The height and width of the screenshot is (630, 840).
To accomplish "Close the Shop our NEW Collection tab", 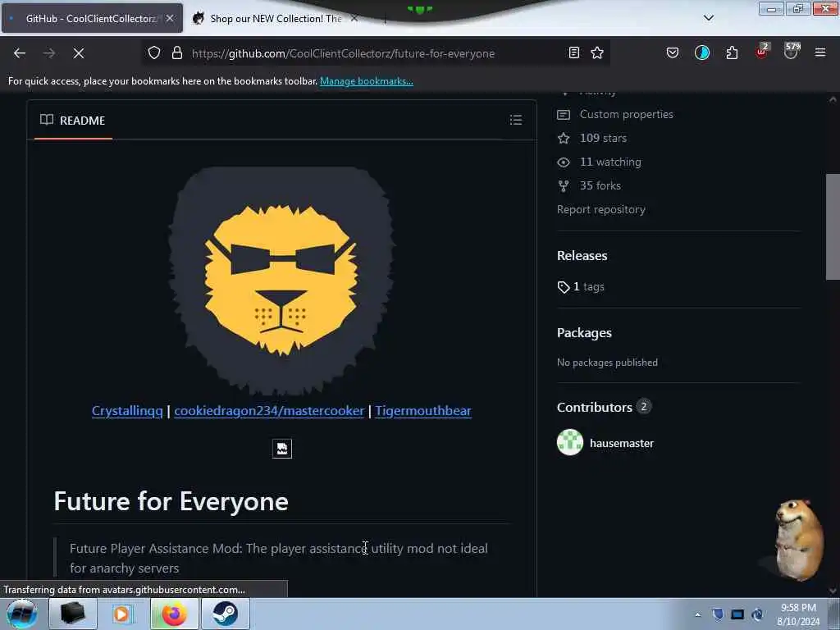I will click(x=354, y=18).
